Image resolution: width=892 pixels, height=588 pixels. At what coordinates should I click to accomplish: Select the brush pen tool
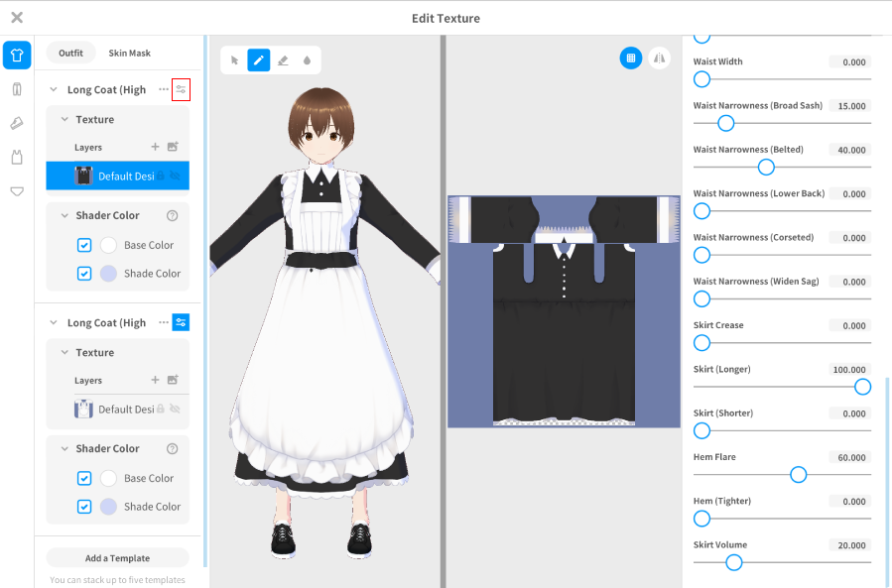coord(259,60)
